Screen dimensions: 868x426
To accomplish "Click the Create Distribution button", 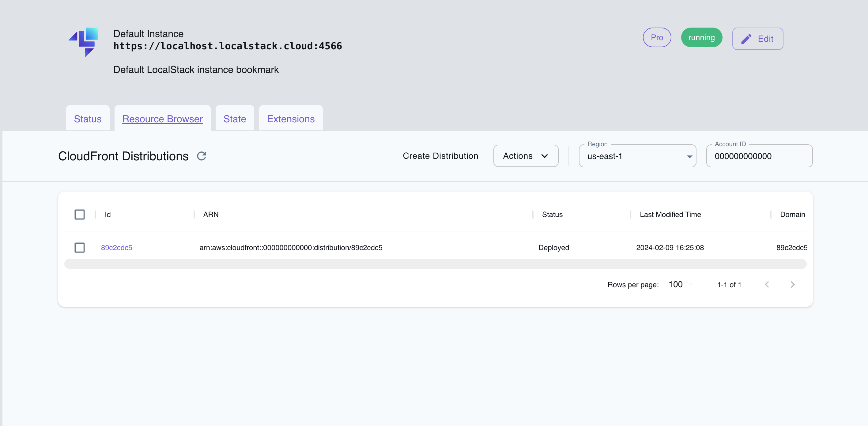I will (440, 156).
